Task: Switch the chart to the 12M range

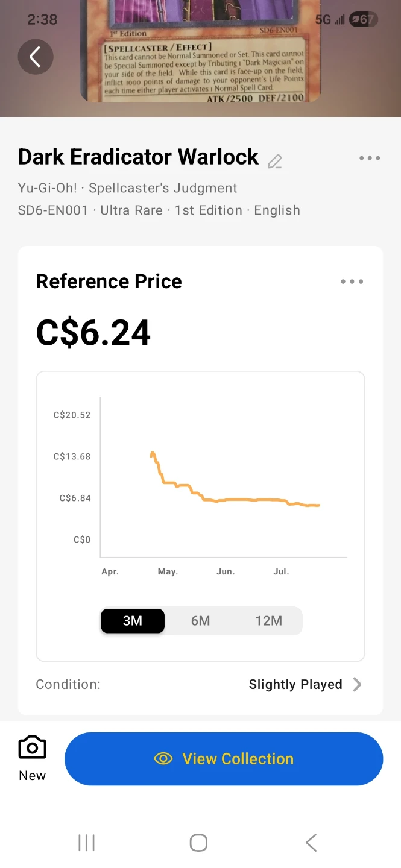Action: coord(269,621)
